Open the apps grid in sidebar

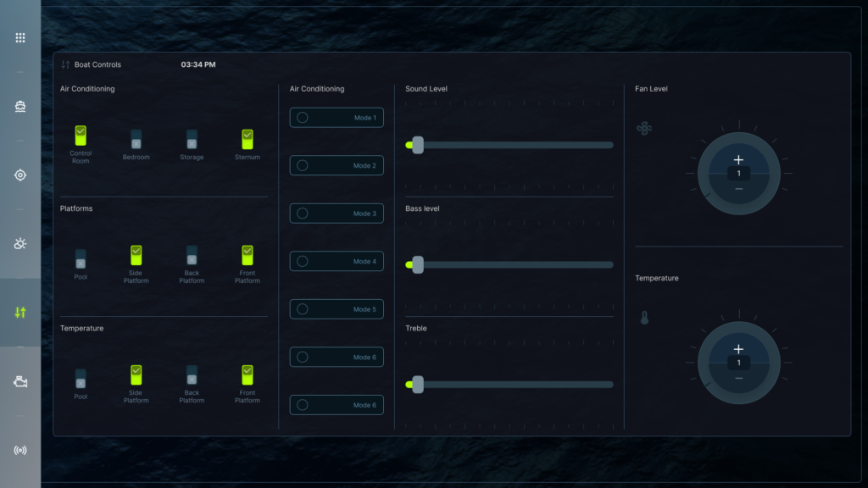(20, 38)
